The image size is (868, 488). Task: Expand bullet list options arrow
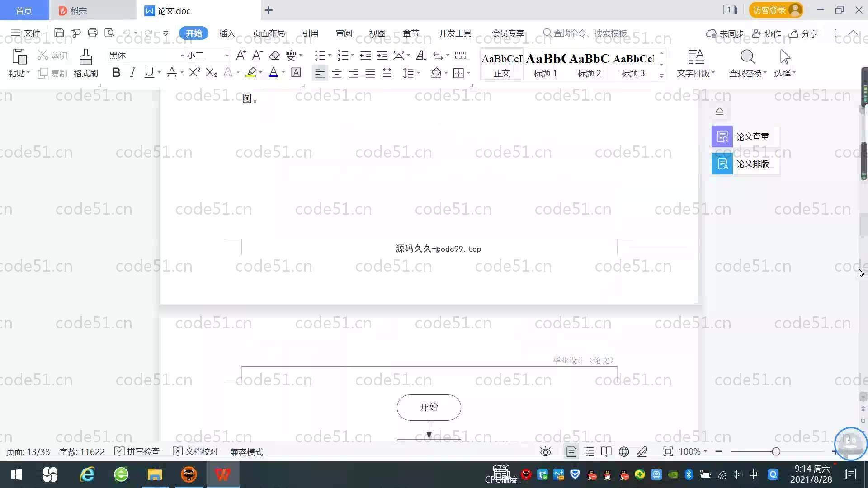tap(330, 56)
